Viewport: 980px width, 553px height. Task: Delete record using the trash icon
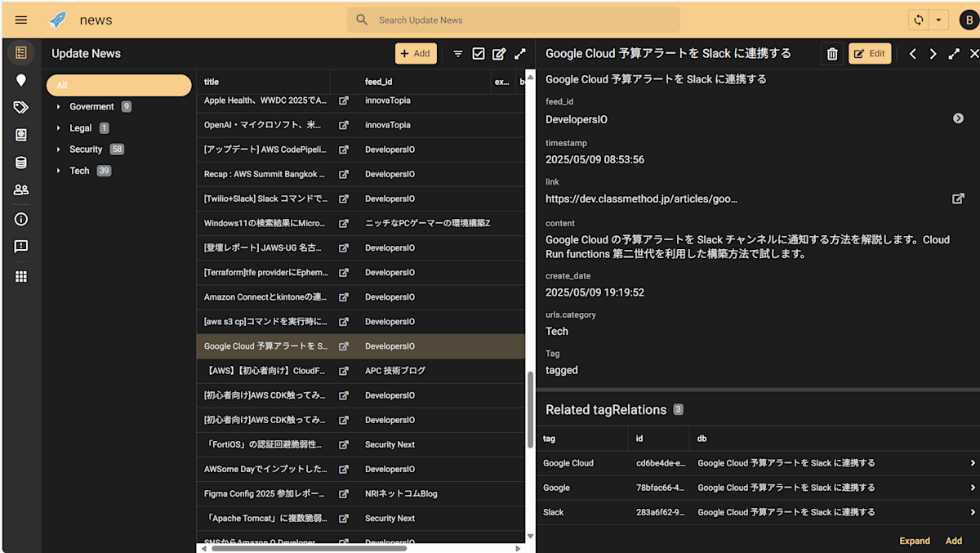[832, 54]
